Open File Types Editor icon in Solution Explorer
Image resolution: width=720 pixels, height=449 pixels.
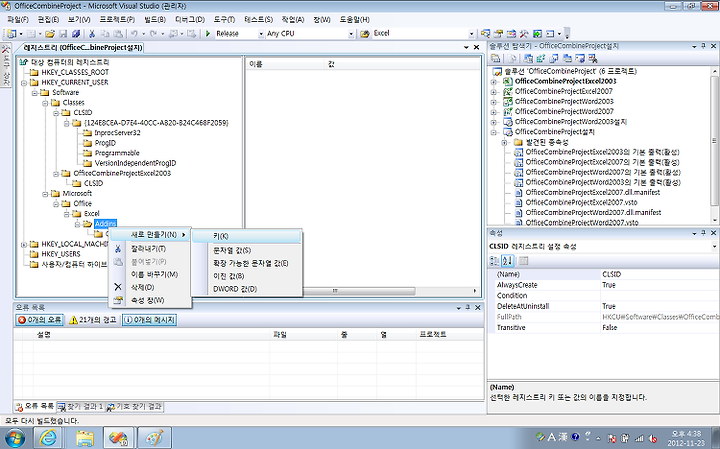[554, 58]
